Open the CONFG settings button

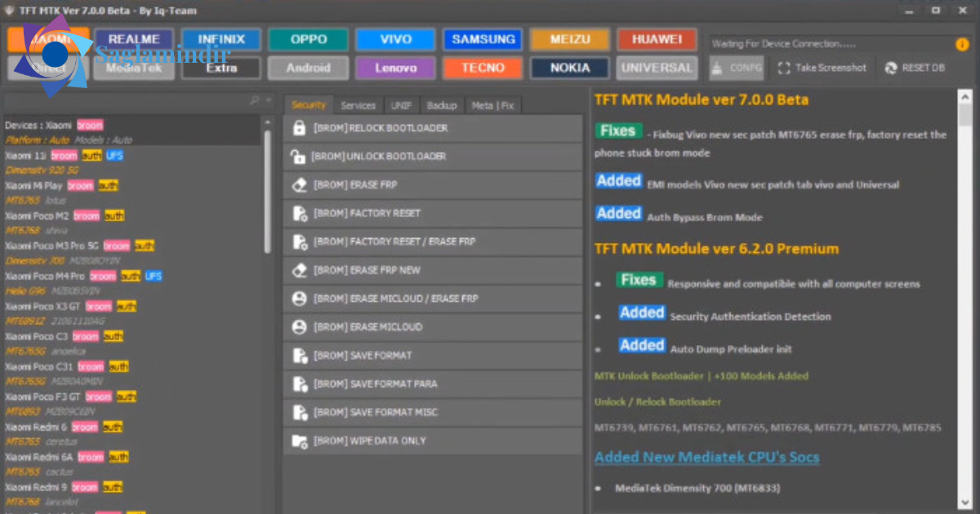(x=737, y=68)
